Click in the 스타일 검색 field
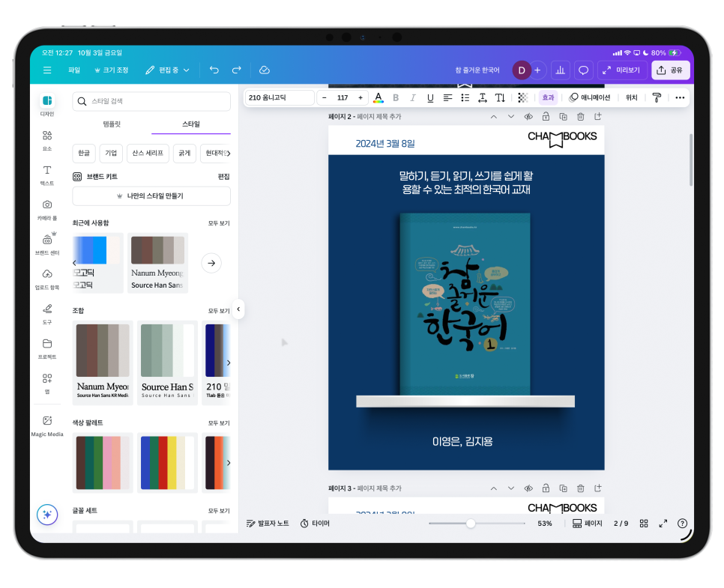Image resolution: width=724 pixels, height=588 pixels. click(151, 102)
